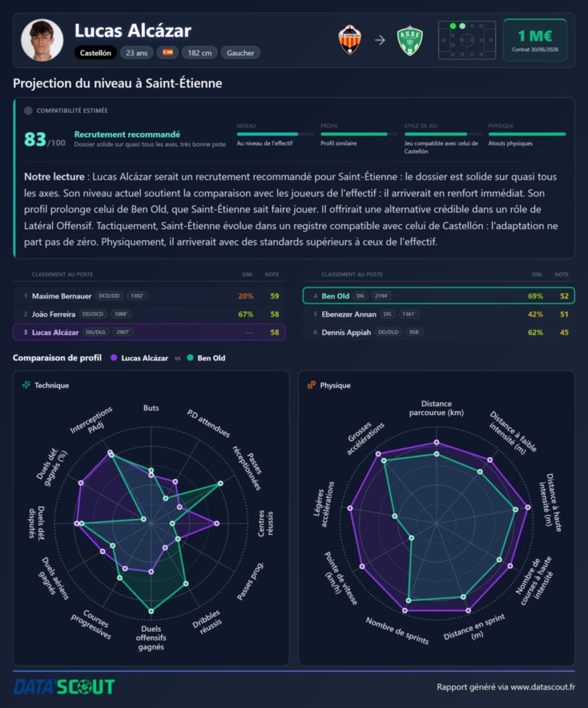Click the Castellón club tag
The image size is (588, 708).
[95, 53]
